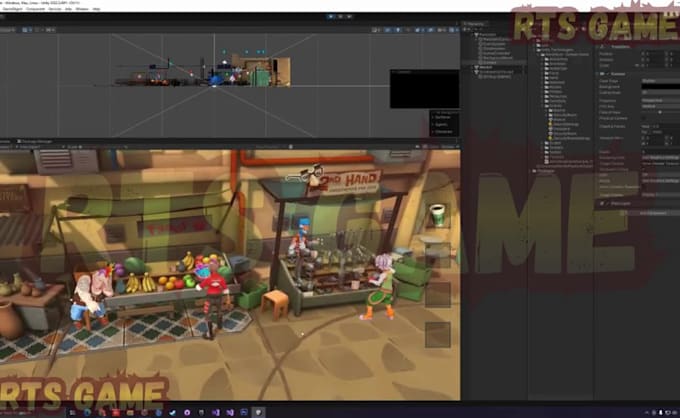
Task: Open the FOV Axis dropdown
Action: point(660,106)
